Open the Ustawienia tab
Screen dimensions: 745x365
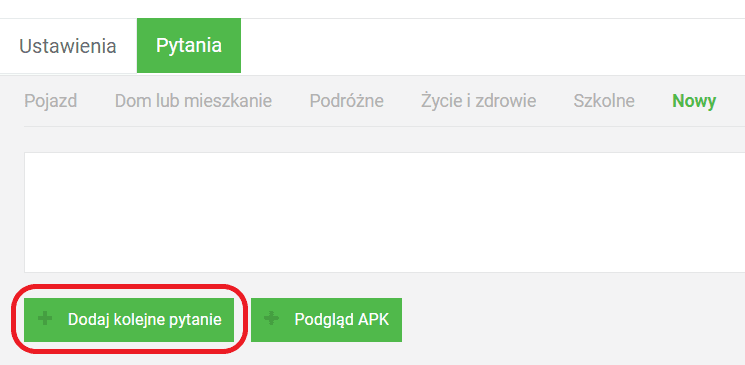[68, 46]
